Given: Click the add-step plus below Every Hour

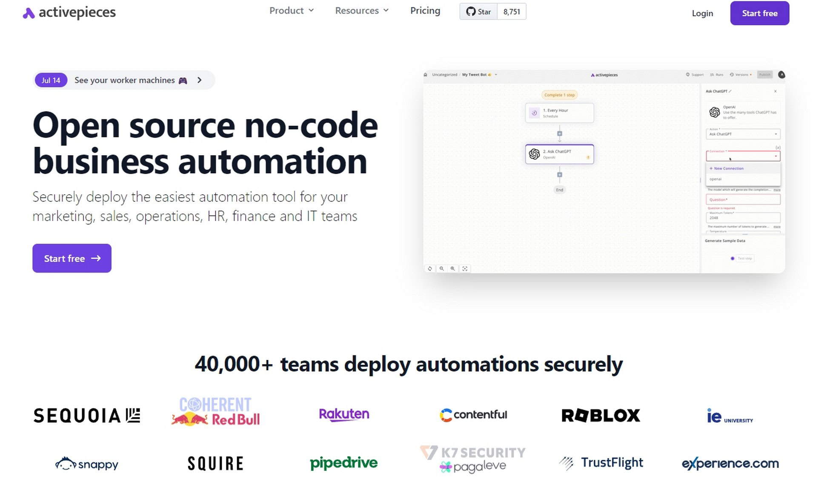Looking at the screenshot, I should [x=560, y=134].
